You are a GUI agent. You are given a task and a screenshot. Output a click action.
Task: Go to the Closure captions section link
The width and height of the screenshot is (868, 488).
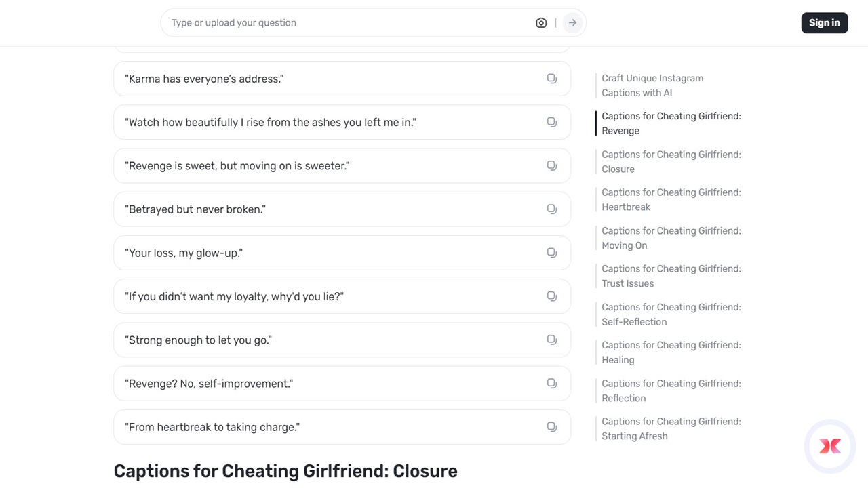click(671, 162)
